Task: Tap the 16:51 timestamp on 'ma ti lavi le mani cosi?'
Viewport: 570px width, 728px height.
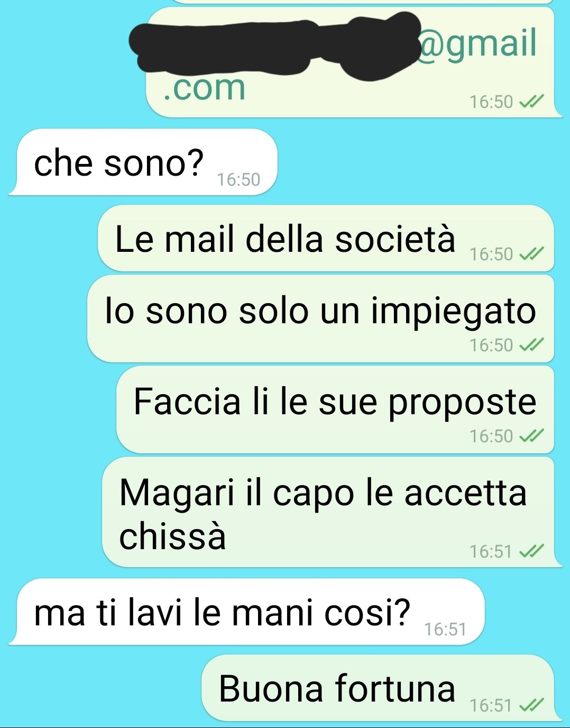Action: coord(445,630)
